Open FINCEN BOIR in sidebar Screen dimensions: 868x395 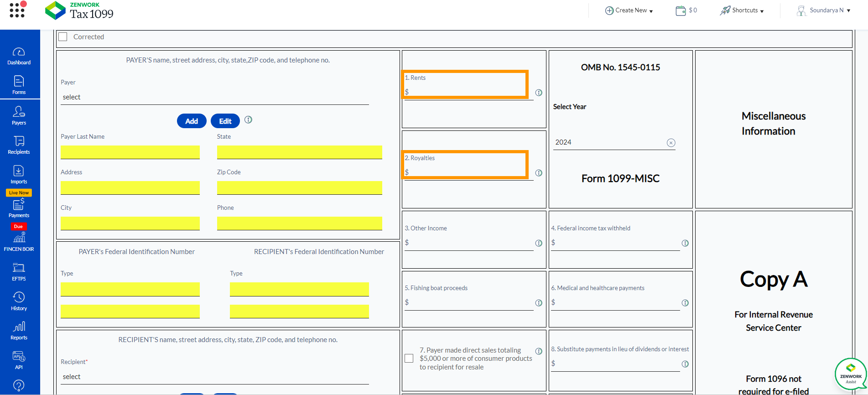[x=19, y=242]
